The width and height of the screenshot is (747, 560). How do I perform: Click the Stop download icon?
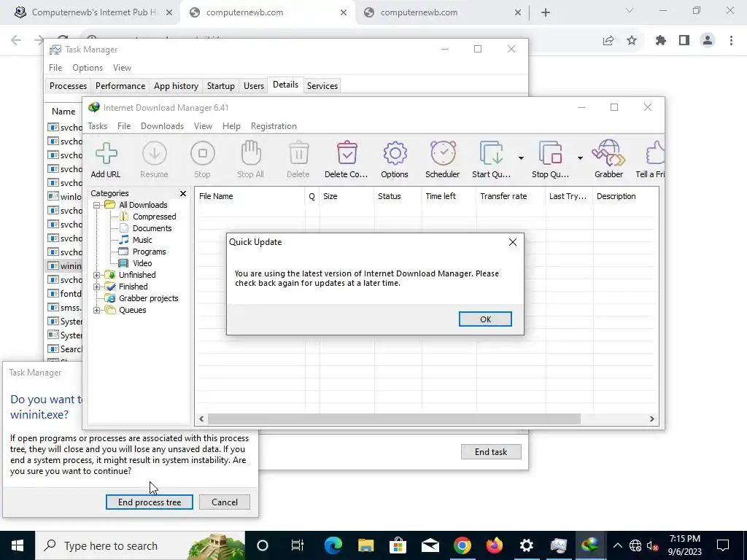pyautogui.click(x=203, y=160)
